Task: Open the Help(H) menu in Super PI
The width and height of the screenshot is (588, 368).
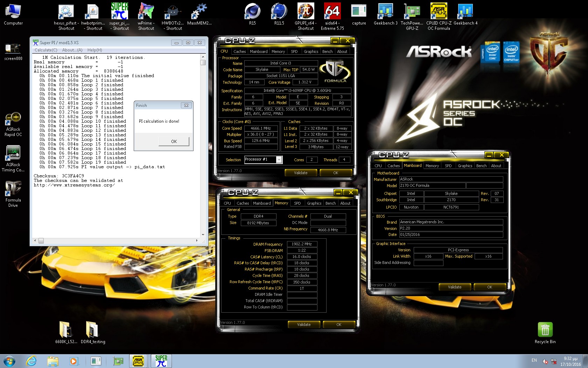Action: coord(94,50)
